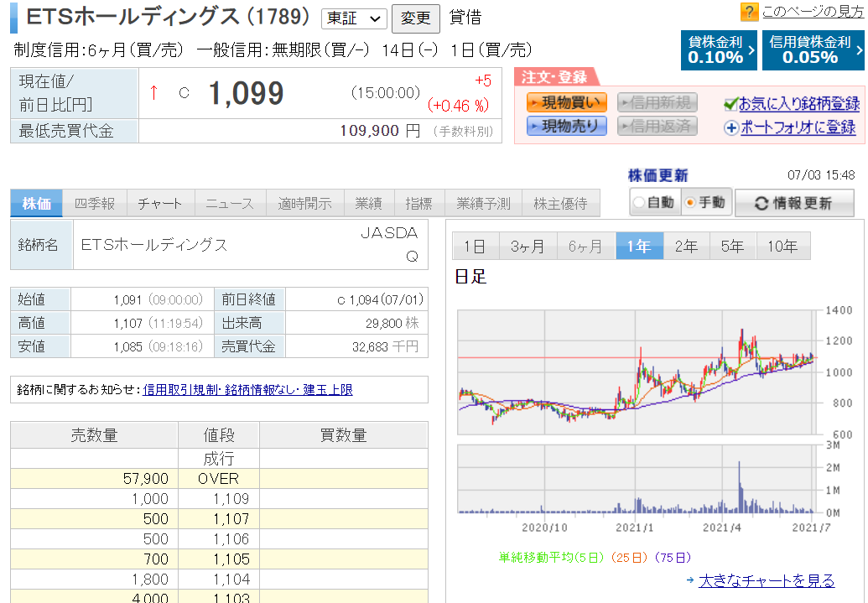Screen dimensions: 868x603
Task: Click the ask price 1,107 in order book
Action: (231, 519)
